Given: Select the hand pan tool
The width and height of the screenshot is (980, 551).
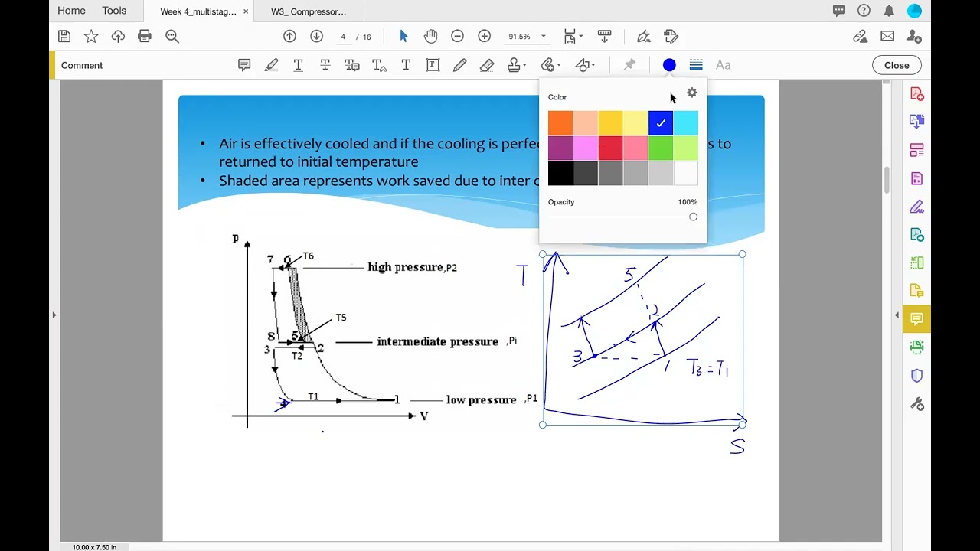Looking at the screenshot, I should [x=430, y=36].
